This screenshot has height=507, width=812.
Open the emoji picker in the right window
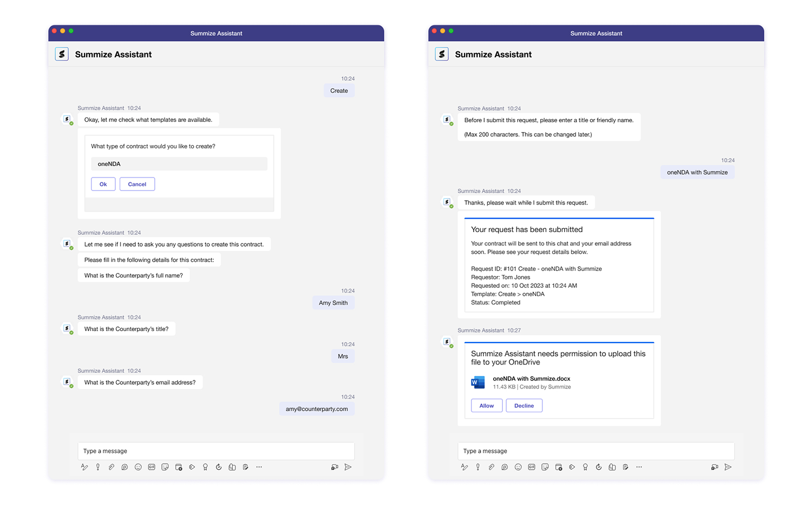coord(518,467)
